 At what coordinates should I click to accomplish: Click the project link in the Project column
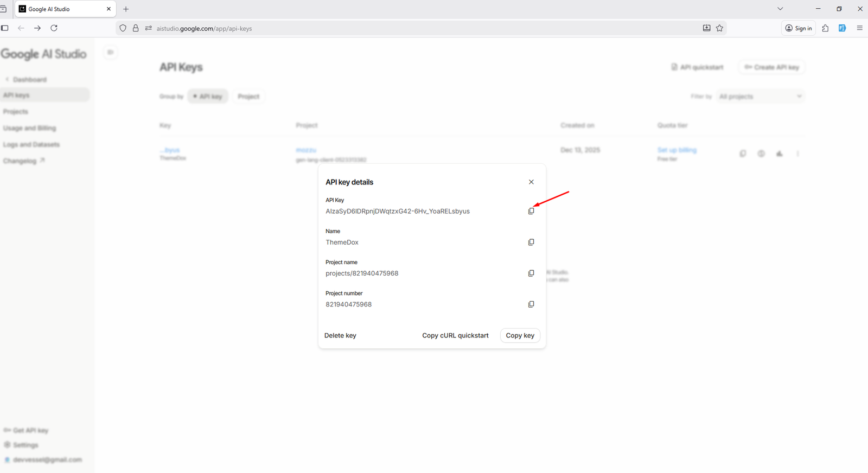point(306,150)
